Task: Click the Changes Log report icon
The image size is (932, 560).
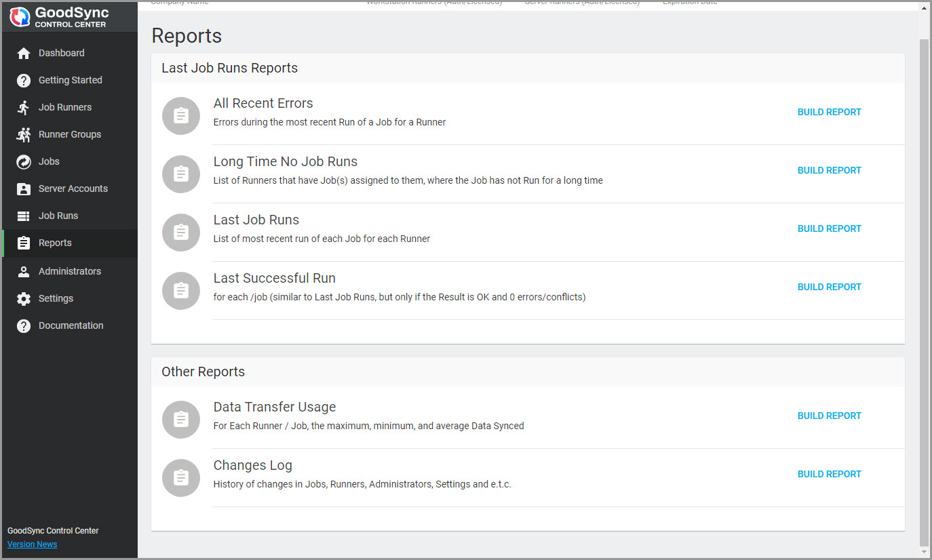Action: click(x=181, y=478)
